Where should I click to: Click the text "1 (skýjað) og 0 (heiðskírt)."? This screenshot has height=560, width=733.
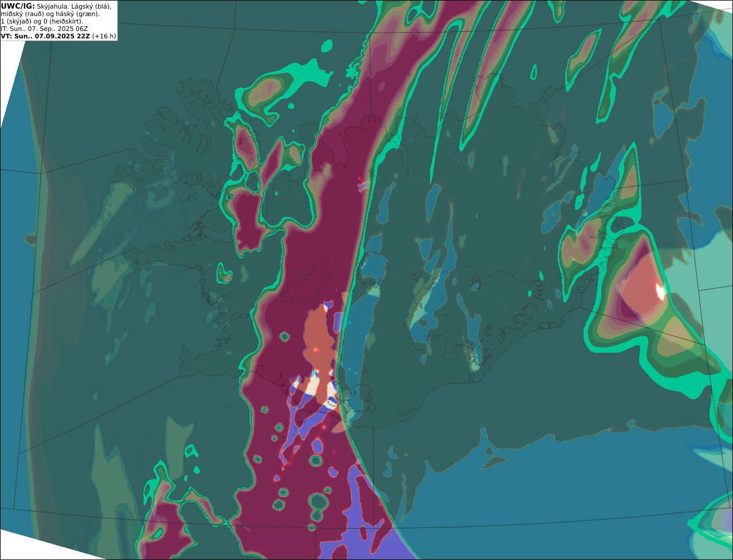point(42,21)
